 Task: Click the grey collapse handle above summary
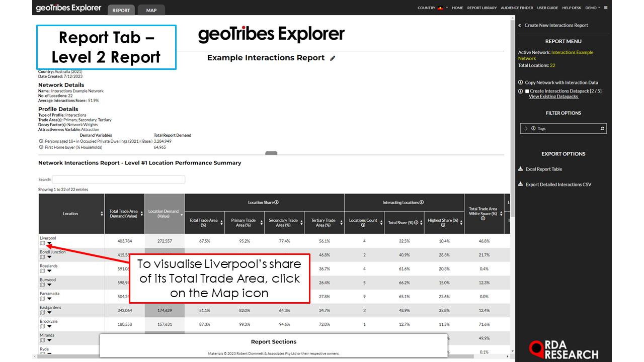pos(271,153)
